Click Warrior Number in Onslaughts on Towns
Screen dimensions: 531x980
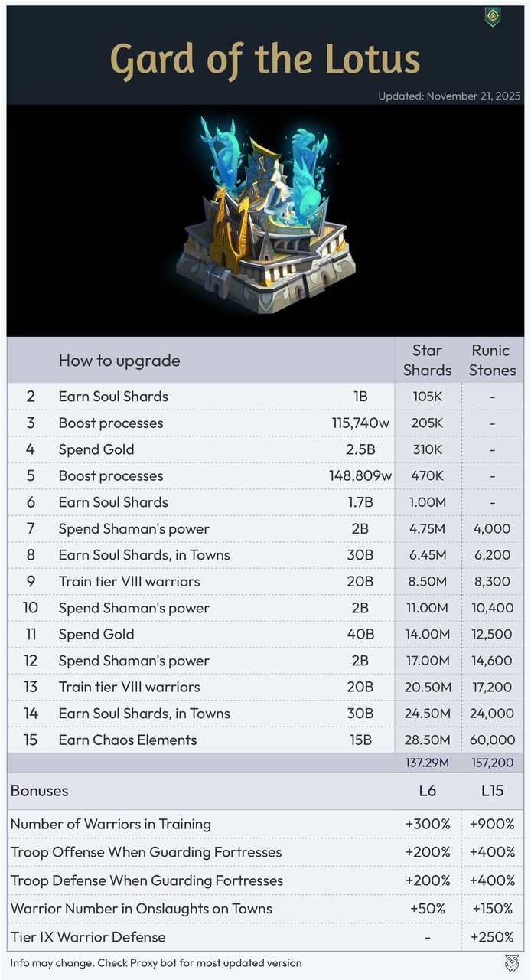142,909
